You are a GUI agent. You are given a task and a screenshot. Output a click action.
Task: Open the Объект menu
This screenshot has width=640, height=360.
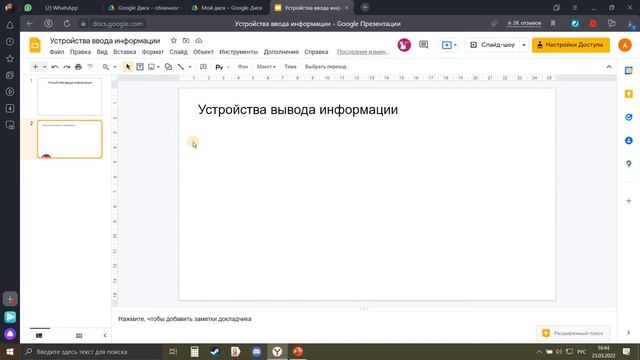203,52
